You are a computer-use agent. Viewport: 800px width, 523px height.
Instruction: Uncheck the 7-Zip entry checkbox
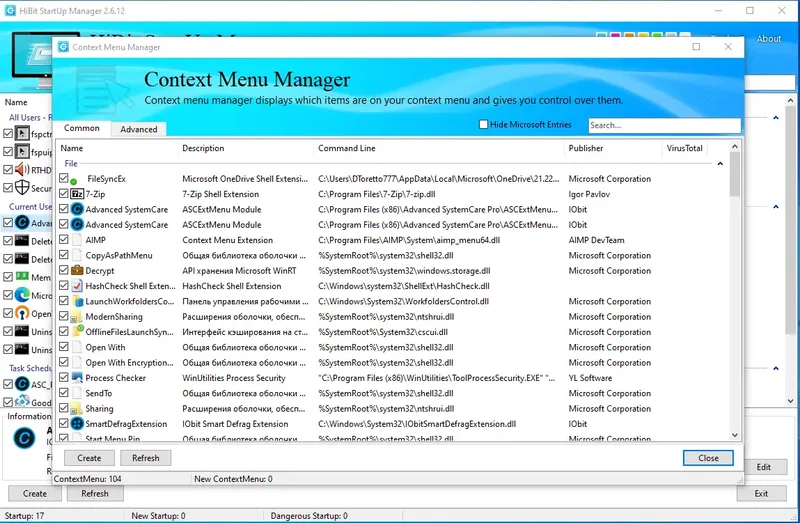pos(63,193)
